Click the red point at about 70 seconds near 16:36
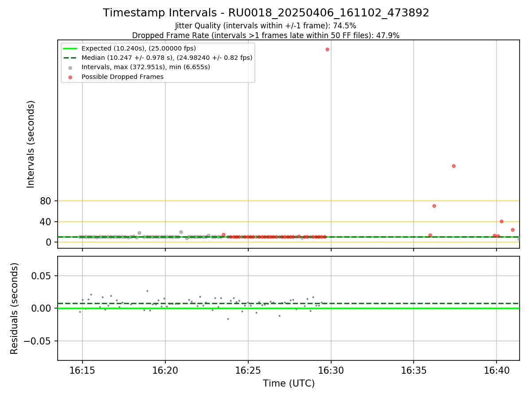The image size is (532, 399). pyautogui.click(x=434, y=206)
